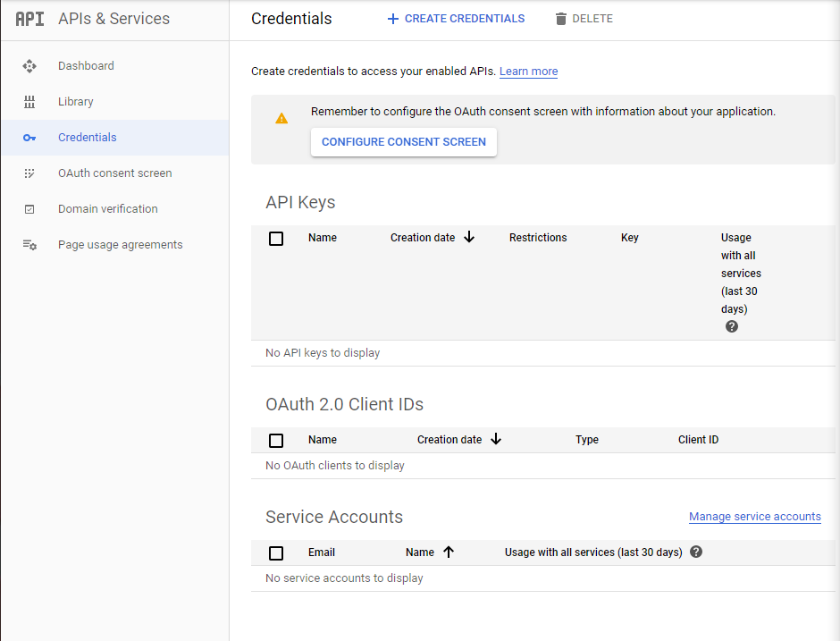Go to Domain verification page
Screen dimensions: 840x641
click(107, 209)
